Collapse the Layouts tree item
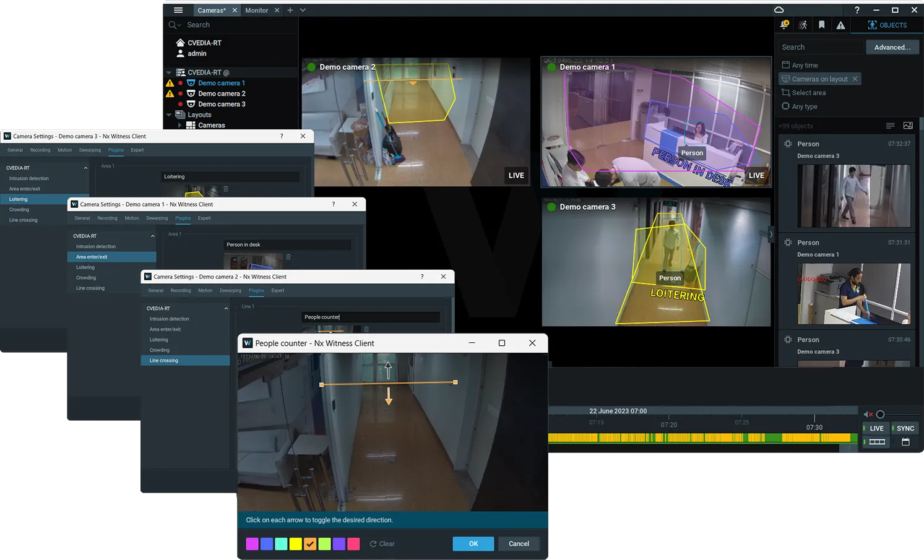 tap(168, 114)
